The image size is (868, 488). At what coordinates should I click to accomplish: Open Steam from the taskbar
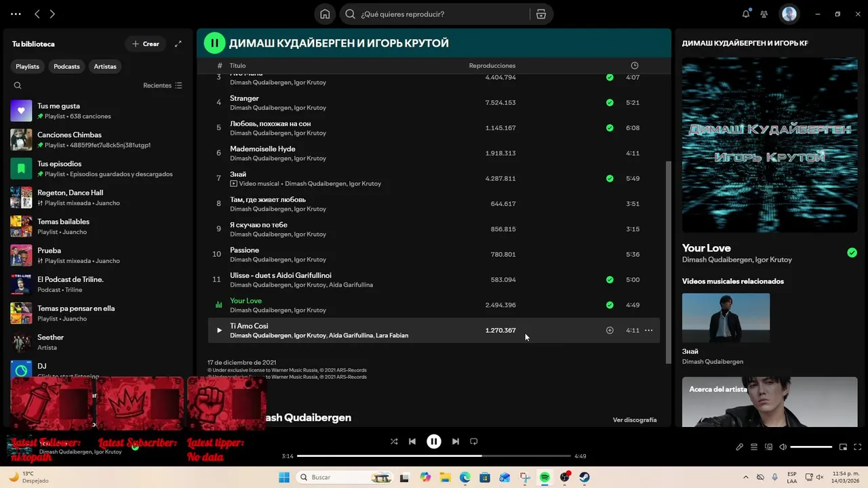pyautogui.click(x=585, y=477)
